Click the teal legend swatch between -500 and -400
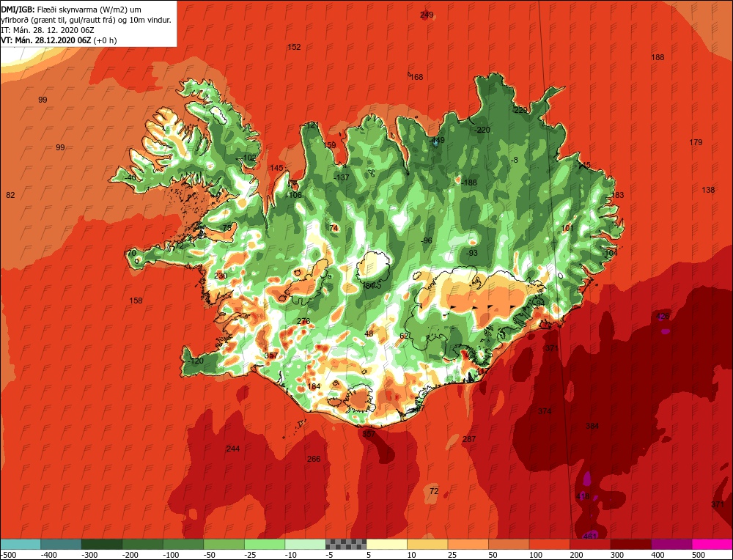This screenshot has width=733, height=560. point(20,544)
